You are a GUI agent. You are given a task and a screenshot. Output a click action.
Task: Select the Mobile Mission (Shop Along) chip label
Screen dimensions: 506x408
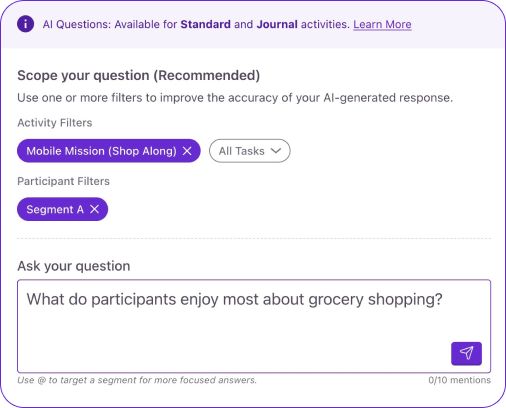point(101,151)
